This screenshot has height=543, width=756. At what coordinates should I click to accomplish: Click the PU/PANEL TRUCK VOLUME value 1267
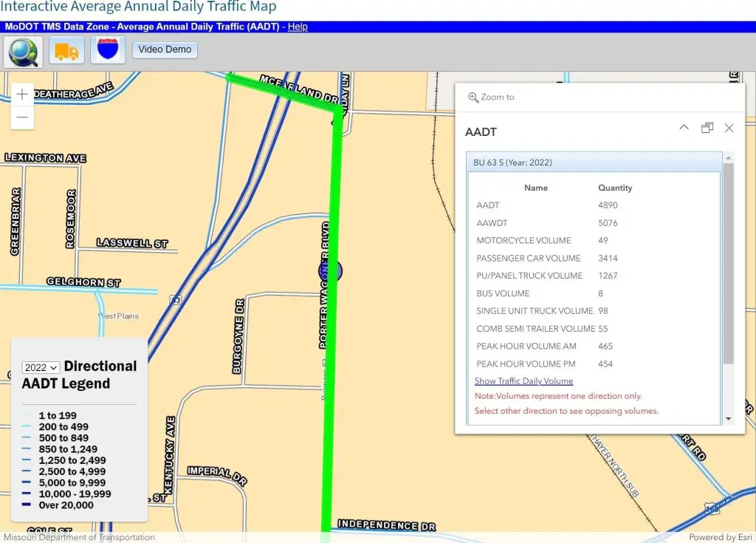pyautogui.click(x=608, y=276)
